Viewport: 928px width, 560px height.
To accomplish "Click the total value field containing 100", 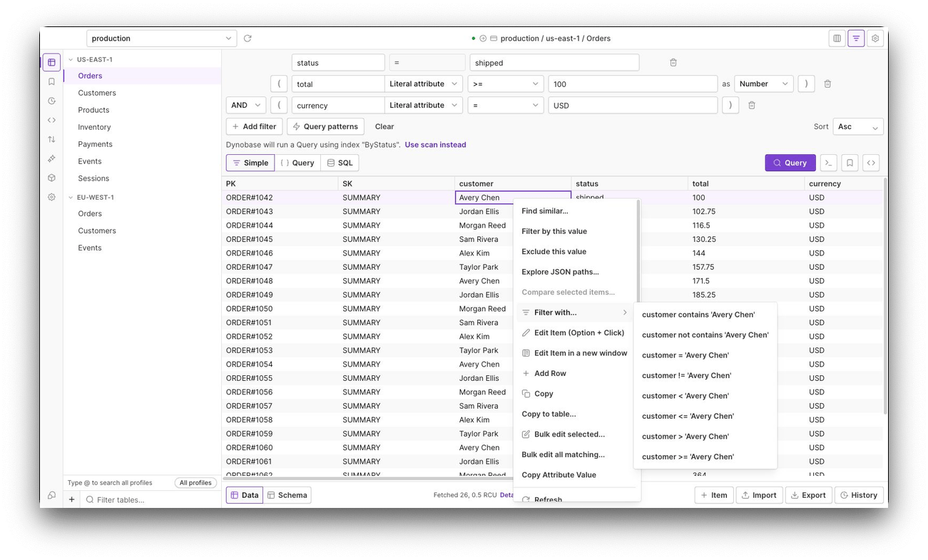I will click(633, 84).
